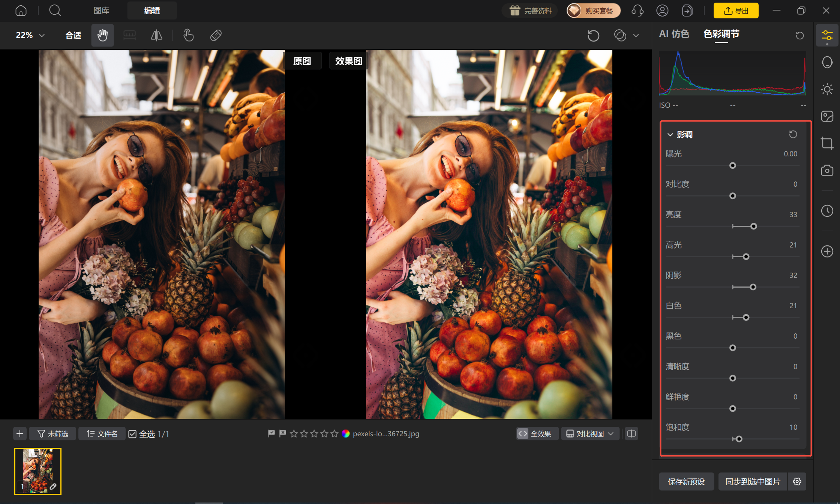Switch to the 图库 tab
Viewport: 840px width, 504px height.
point(101,10)
